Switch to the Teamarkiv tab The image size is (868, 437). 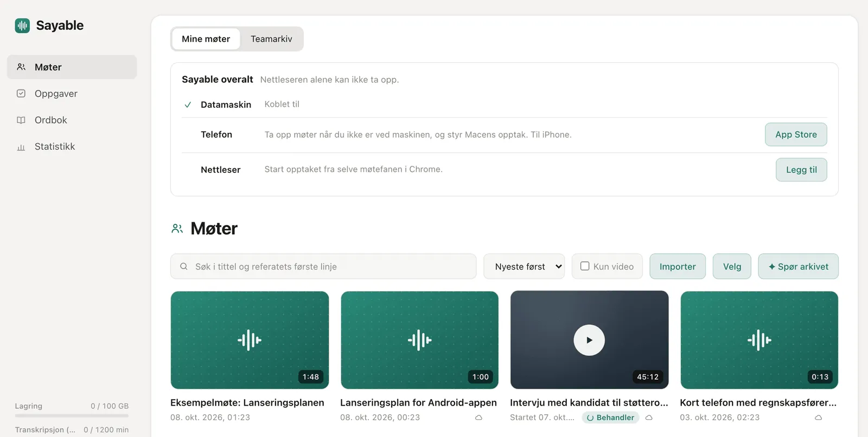click(x=271, y=39)
